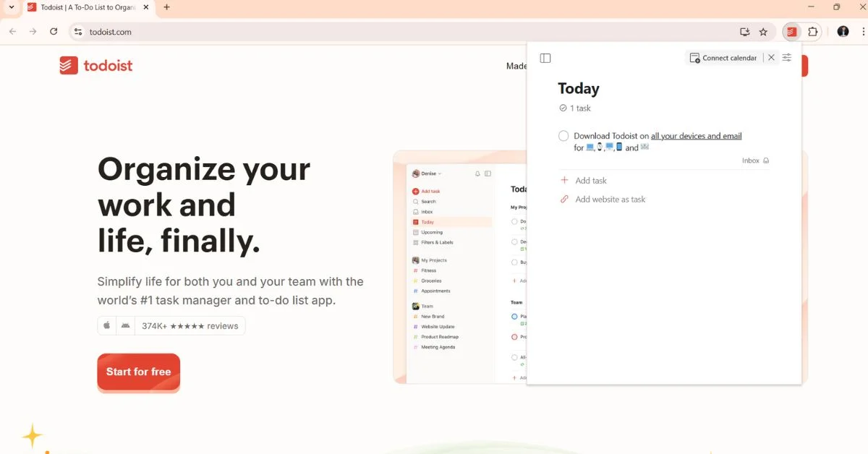Click Connect calendar button
The height and width of the screenshot is (454, 868).
[723, 58]
